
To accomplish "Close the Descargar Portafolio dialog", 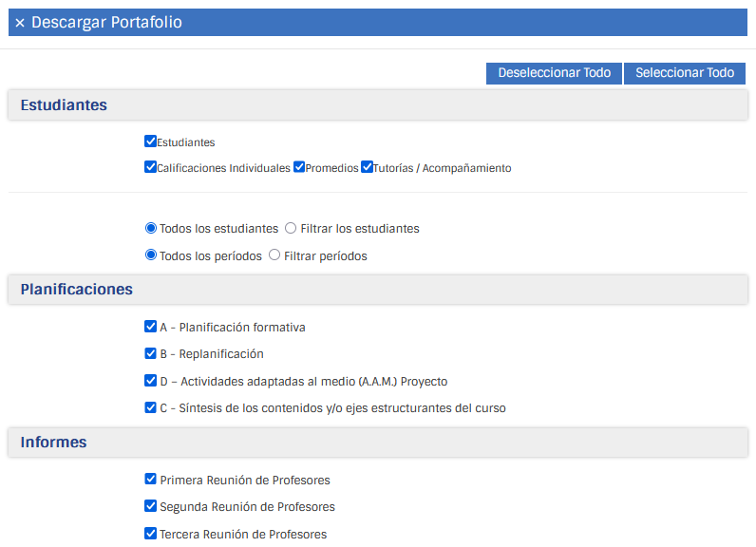I will (x=20, y=23).
